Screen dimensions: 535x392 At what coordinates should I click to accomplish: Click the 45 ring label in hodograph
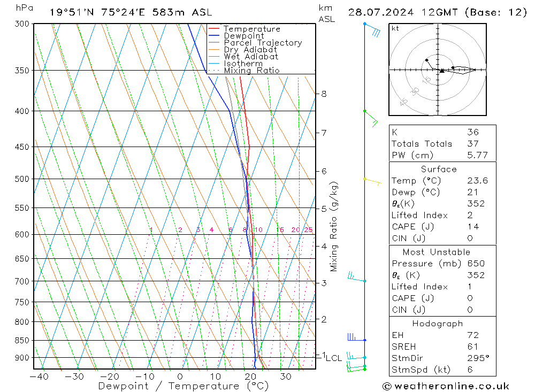click(x=403, y=102)
